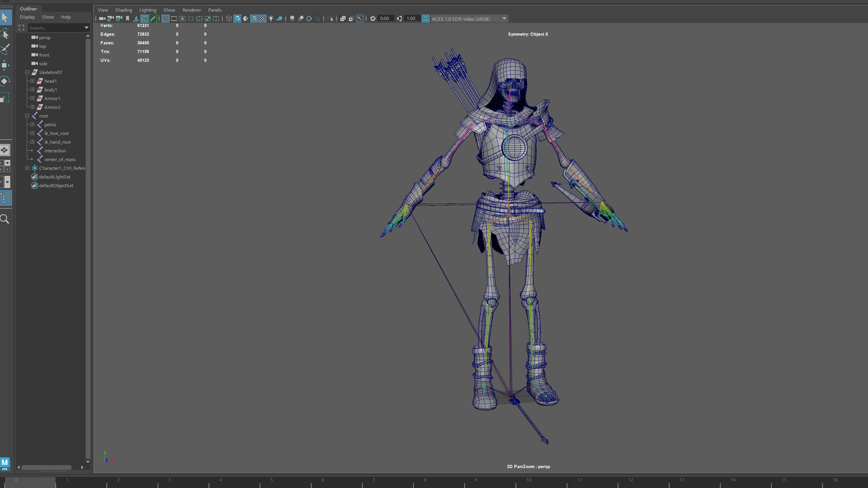The height and width of the screenshot is (488, 868).
Task: Activate the Move tool
Action: click(x=5, y=65)
